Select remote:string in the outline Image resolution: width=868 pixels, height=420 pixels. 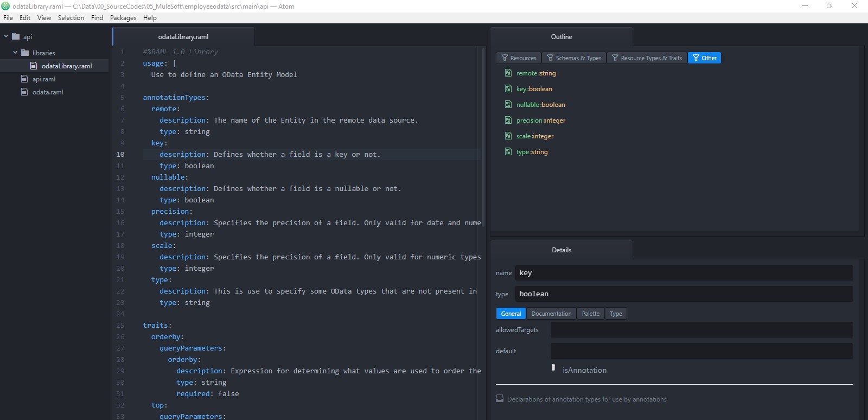click(x=536, y=73)
